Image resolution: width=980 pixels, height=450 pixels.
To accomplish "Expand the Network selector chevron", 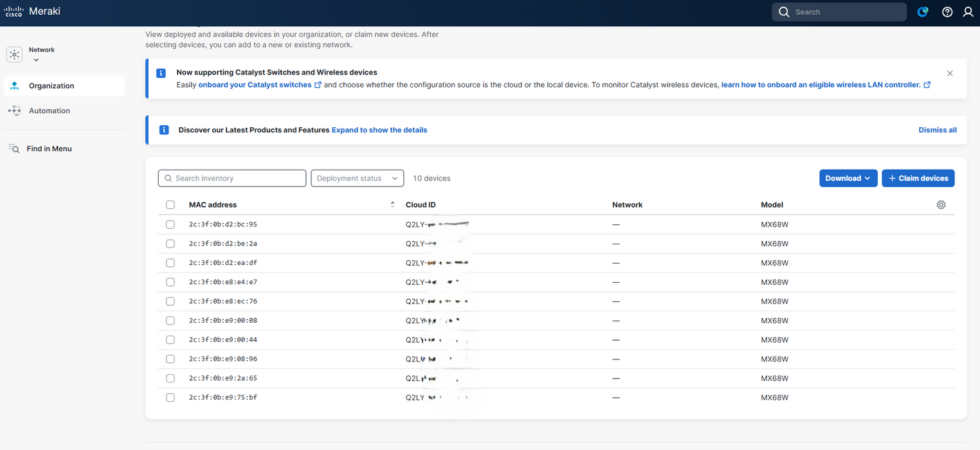I will [x=36, y=60].
